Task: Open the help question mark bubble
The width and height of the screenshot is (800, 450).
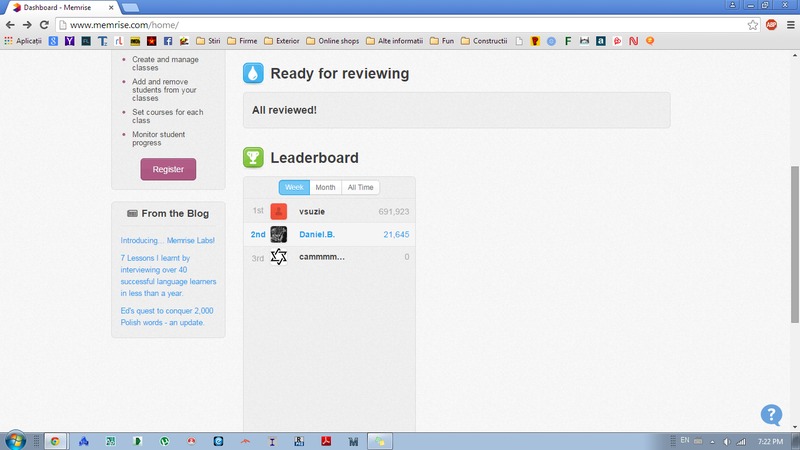Action: (771, 414)
